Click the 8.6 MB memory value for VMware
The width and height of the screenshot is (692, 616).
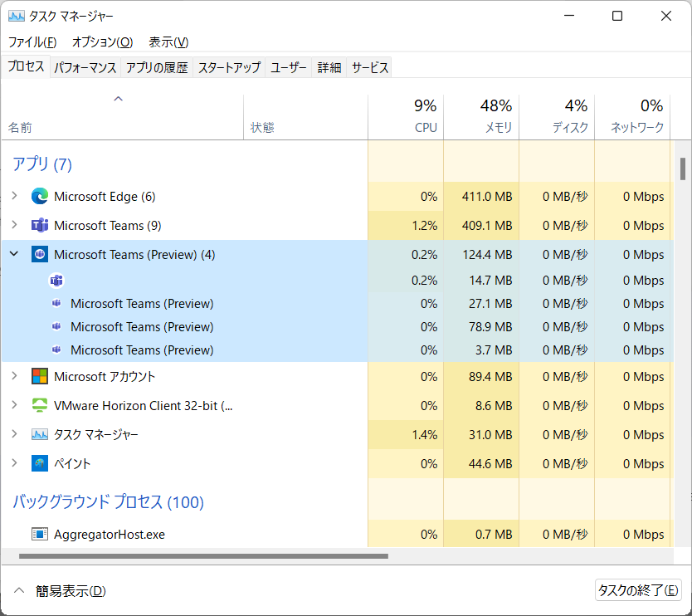click(x=494, y=406)
